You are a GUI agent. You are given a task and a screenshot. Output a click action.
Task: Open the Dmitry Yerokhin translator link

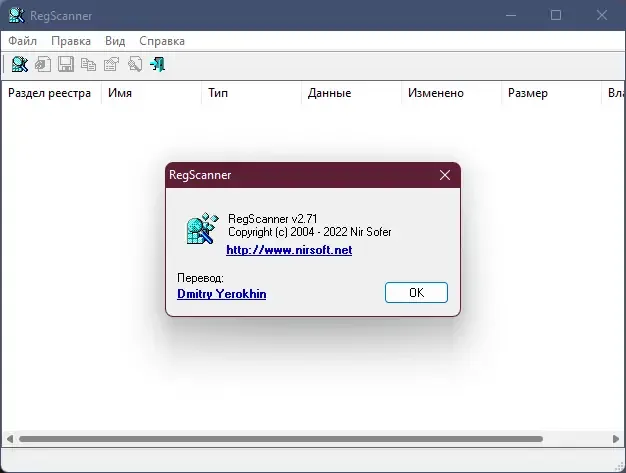point(222,294)
